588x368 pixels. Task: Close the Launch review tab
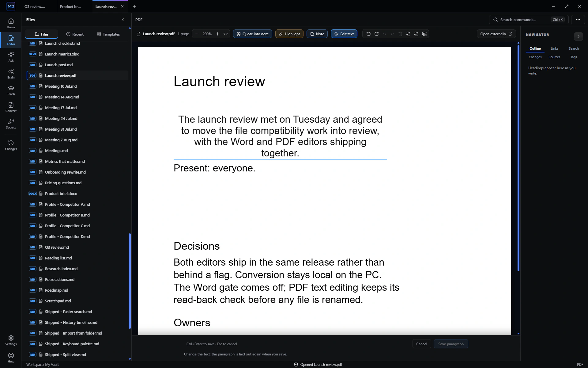[x=123, y=6]
